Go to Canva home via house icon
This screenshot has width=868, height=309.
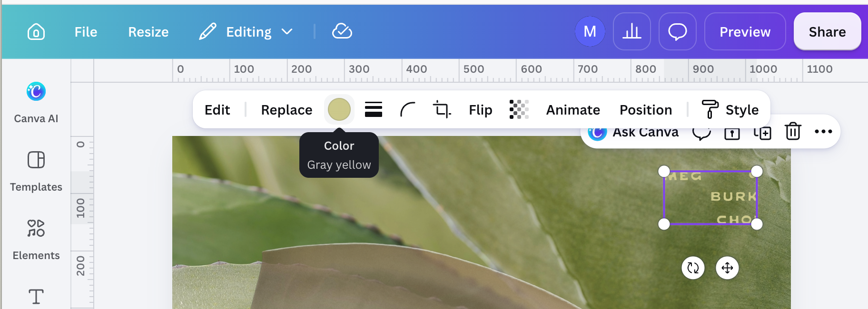(x=36, y=32)
